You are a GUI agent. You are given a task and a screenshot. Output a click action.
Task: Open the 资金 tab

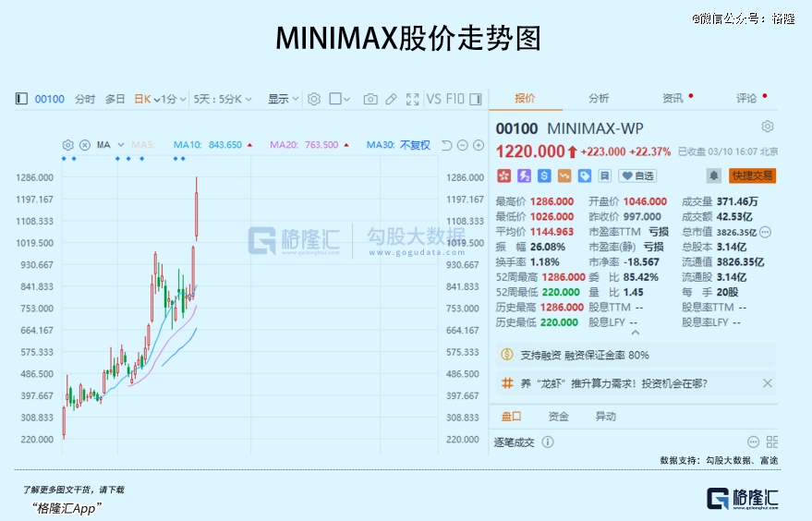[x=559, y=417]
